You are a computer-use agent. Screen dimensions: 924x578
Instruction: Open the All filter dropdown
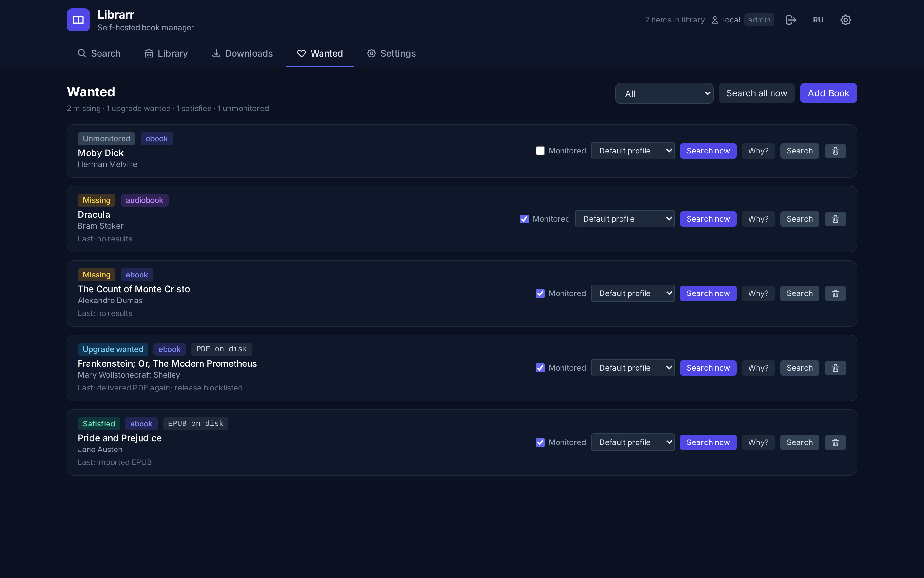click(x=664, y=94)
